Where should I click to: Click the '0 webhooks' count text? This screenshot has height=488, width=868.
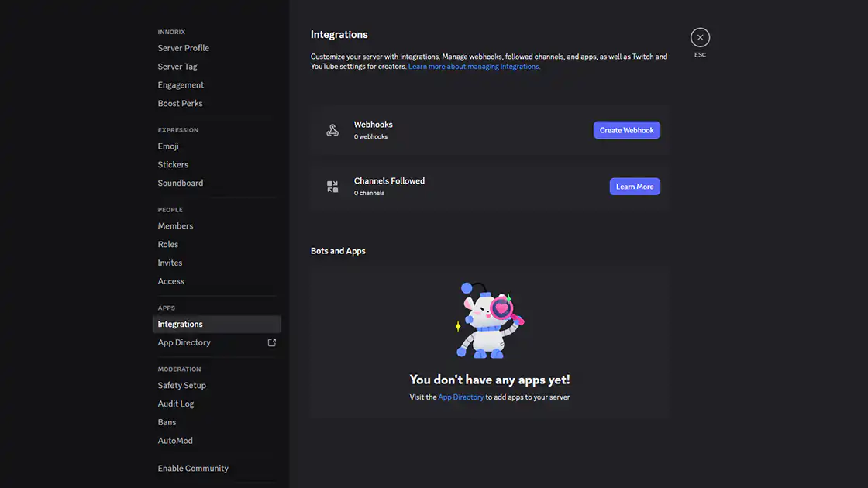[x=370, y=136]
